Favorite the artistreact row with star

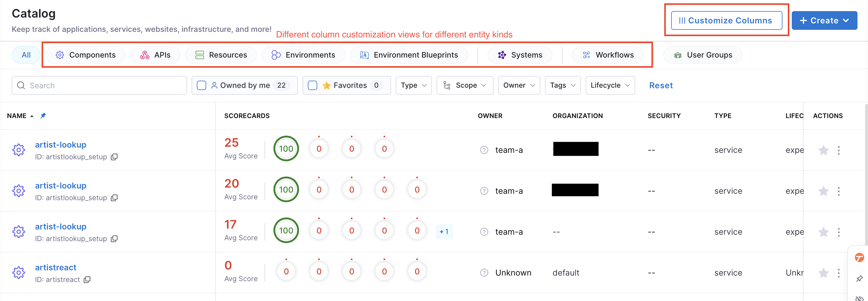823,273
